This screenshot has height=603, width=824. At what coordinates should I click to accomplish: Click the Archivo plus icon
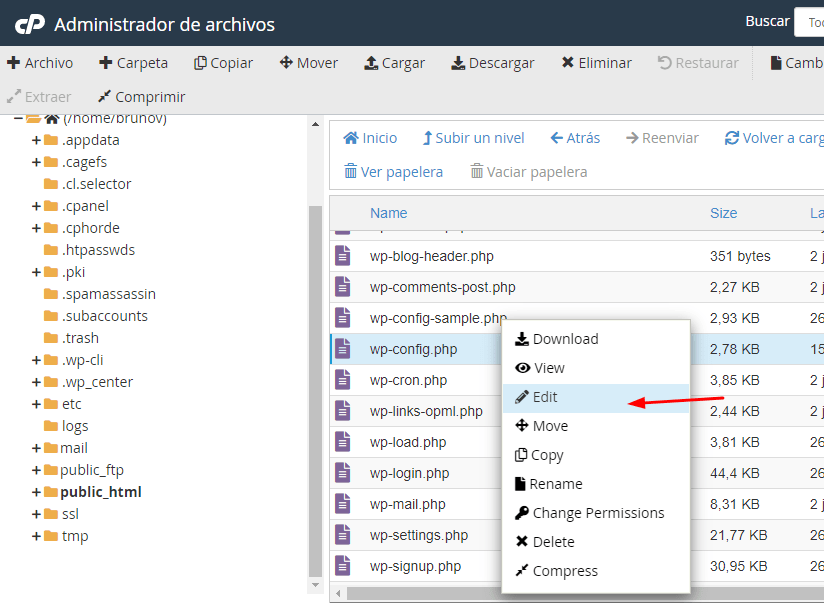coord(13,63)
